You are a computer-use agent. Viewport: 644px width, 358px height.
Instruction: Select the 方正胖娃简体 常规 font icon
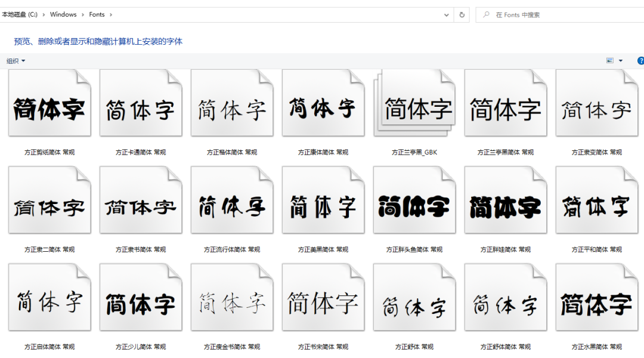(x=506, y=200)
